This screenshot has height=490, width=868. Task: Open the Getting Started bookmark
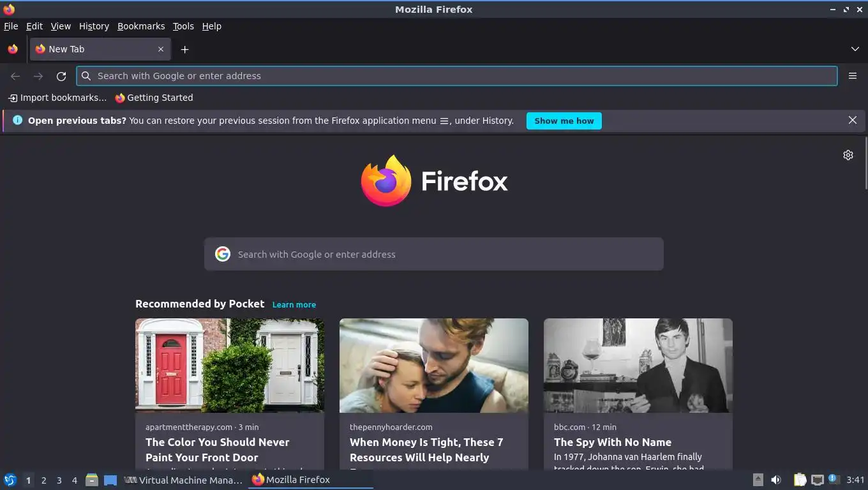point(154,98)
